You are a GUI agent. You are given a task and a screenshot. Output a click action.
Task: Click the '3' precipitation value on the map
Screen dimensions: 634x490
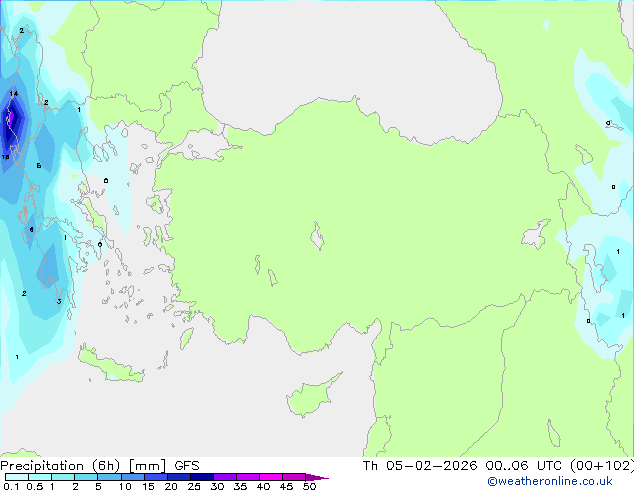[59, 302]
